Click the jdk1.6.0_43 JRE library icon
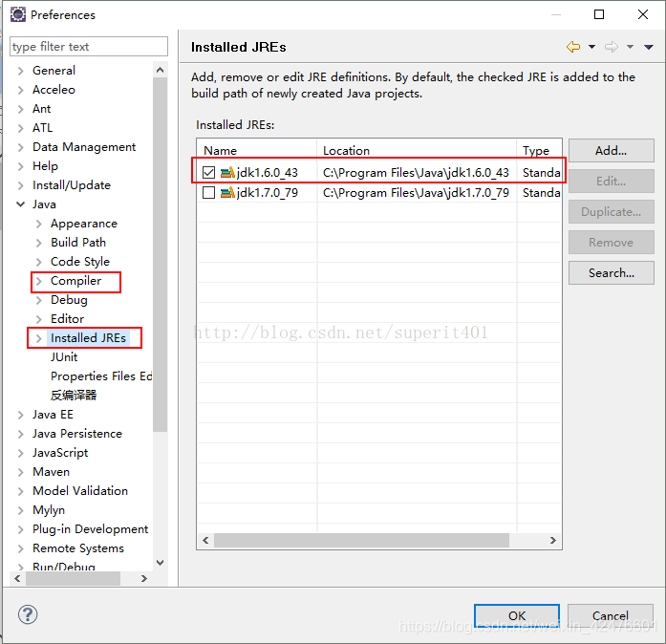Screen dimensions: 666x644 [x=227, y=172]
